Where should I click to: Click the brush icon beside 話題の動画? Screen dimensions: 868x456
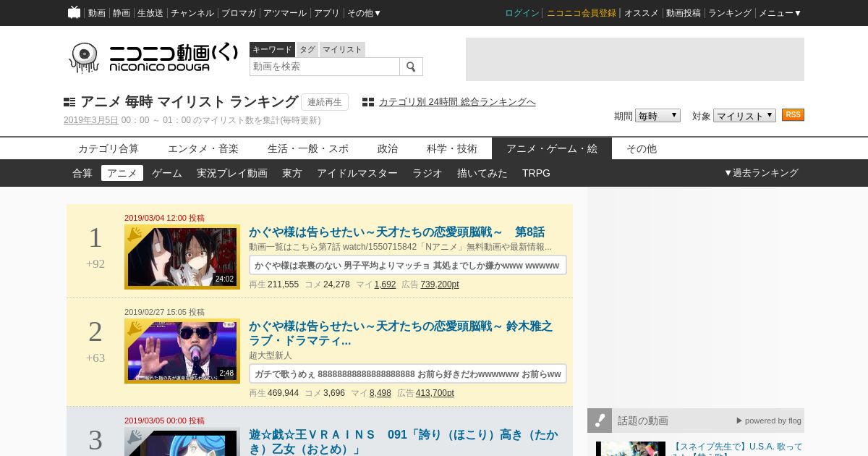(600, 421)
